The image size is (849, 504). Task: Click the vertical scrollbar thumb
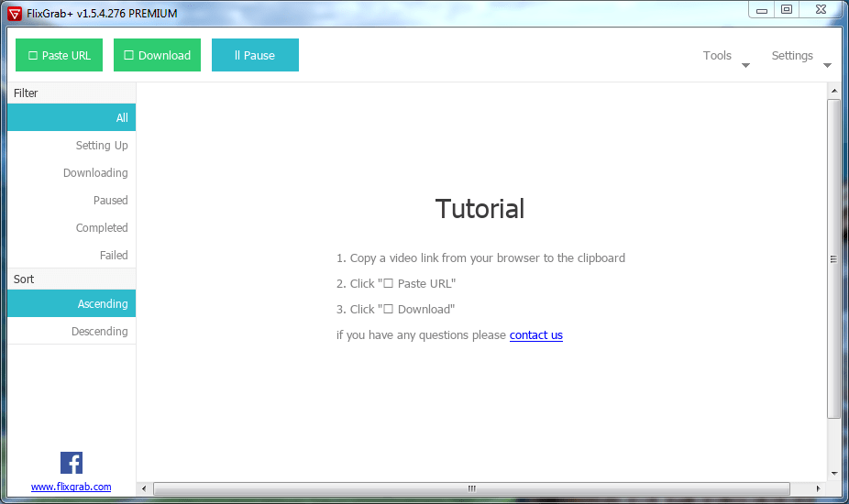(833, 258)
